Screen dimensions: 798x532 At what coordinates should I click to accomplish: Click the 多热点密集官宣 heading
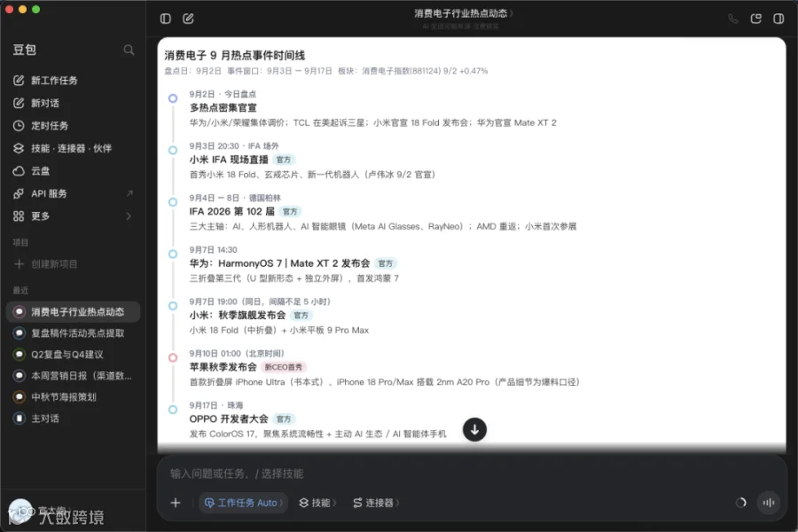[223, 108]
